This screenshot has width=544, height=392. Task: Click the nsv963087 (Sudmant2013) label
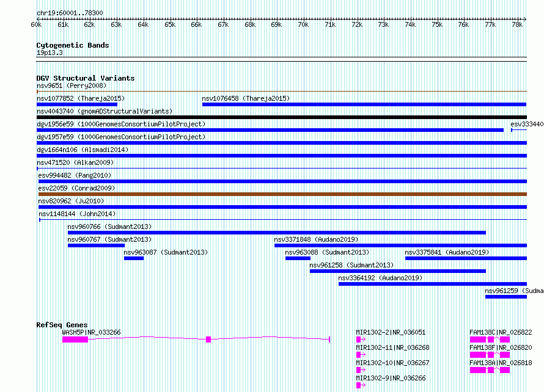pyautogui.click(x=166, y=252)
